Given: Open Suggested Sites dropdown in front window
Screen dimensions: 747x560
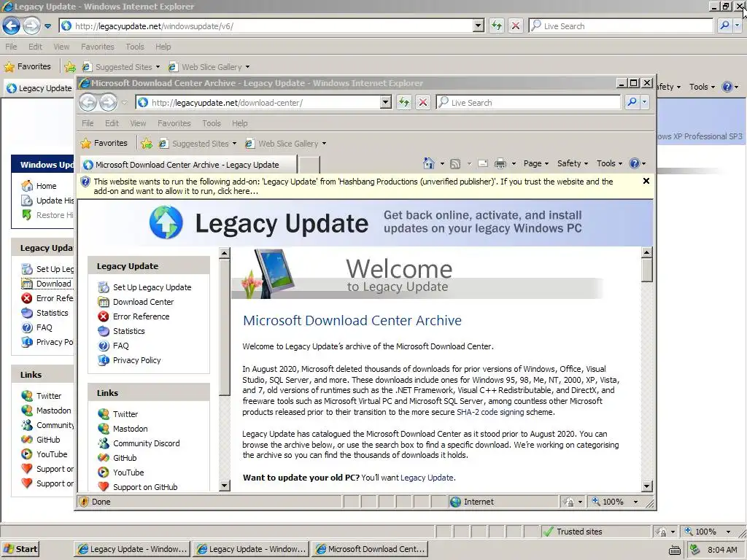Looking at the screenshot, I should (234, 144).
